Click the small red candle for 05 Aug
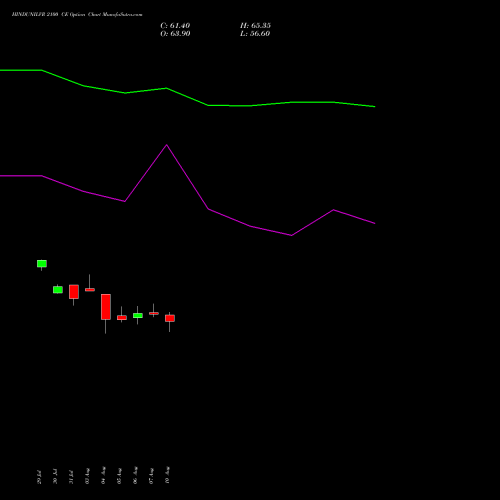Viewport: 500px width, 500px height. (122, 318)
